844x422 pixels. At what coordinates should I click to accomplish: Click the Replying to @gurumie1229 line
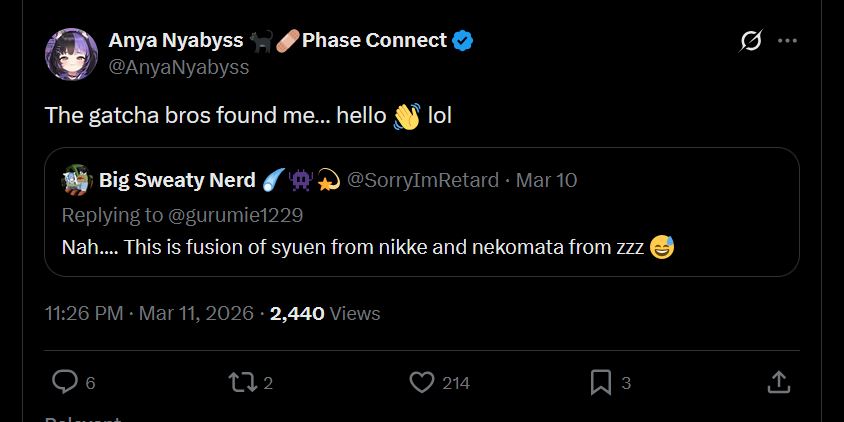click(182, 215)
